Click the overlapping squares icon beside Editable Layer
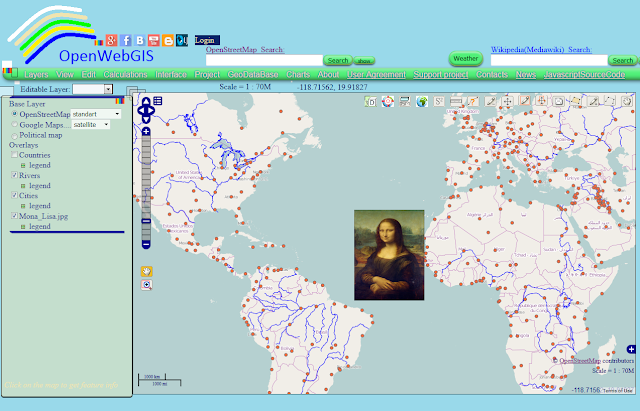This screenshot has height=411, width=640. (x=135, y=91)
